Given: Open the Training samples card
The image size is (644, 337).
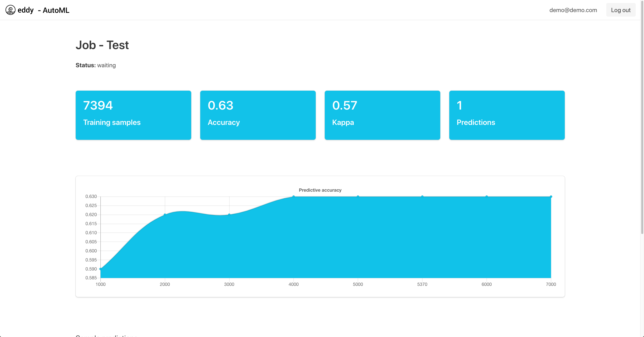Looking at the screenshot, I should tap(133, 115).
